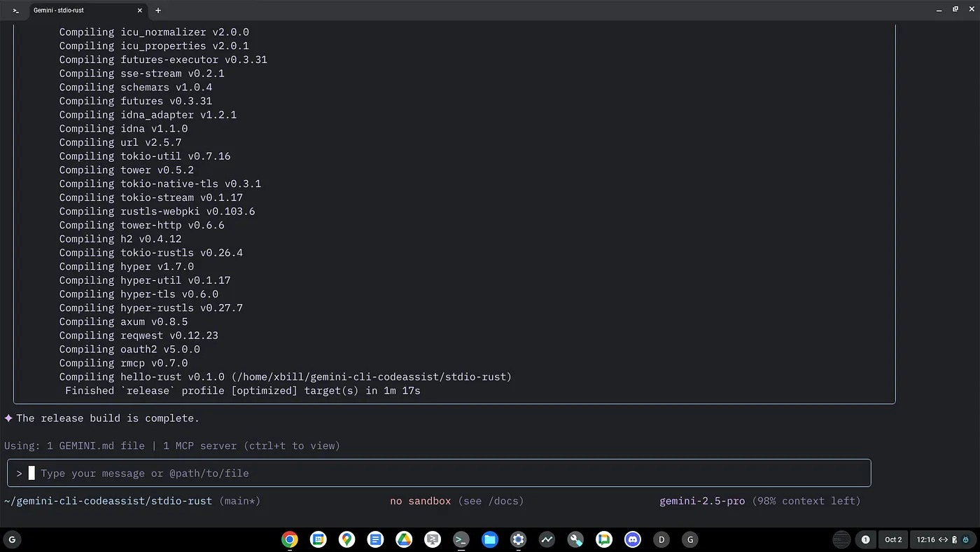Switch to Terminal app in shelf

461,539
